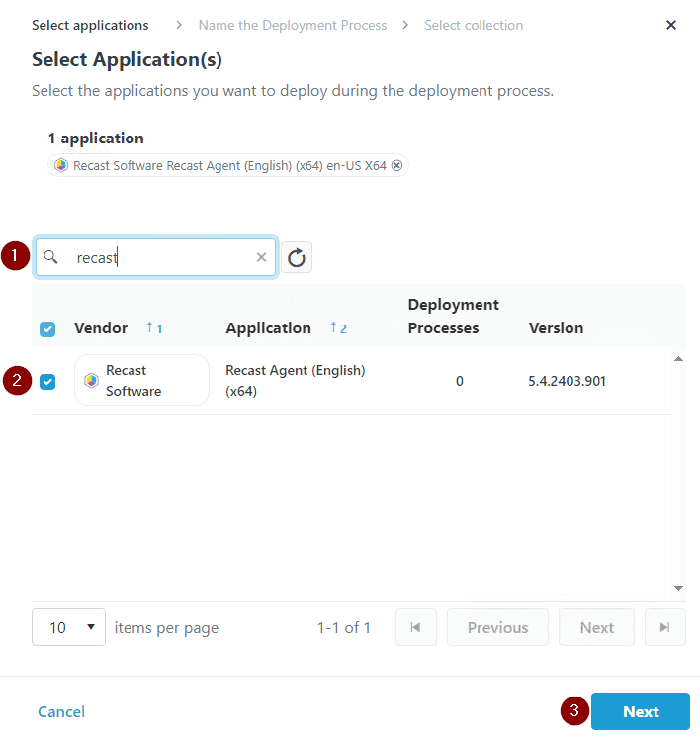Sort by the Vendor column
Viewport: 700px width, 743px height.
tap(101, 328)
